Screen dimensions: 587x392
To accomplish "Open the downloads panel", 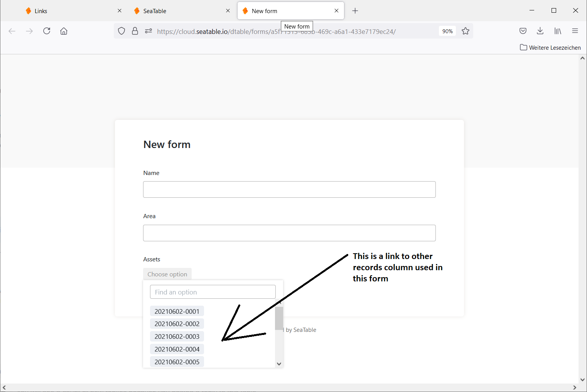I will [x=540, y=31].
